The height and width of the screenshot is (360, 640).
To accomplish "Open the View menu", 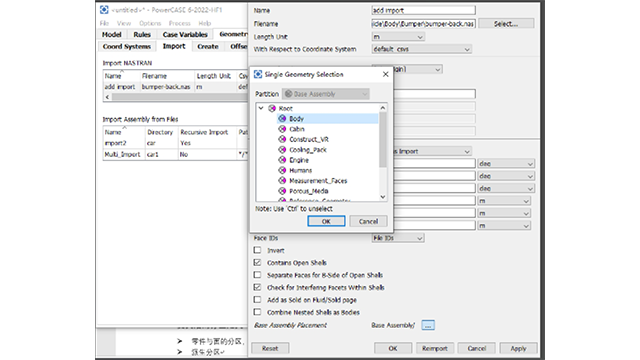I will [124, 23].
